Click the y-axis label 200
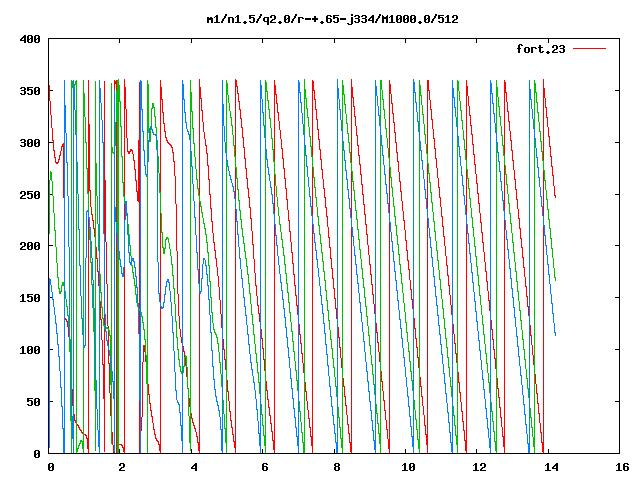 coord(30,246)
